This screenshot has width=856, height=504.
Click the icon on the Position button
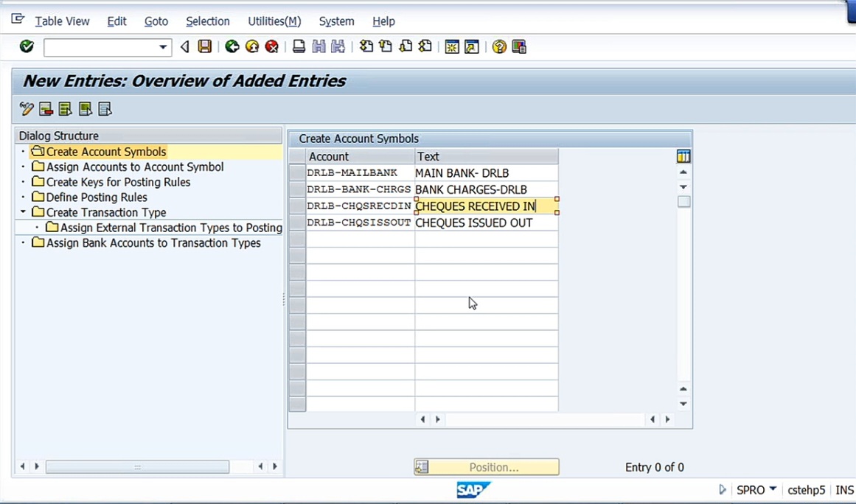[422, 467]
